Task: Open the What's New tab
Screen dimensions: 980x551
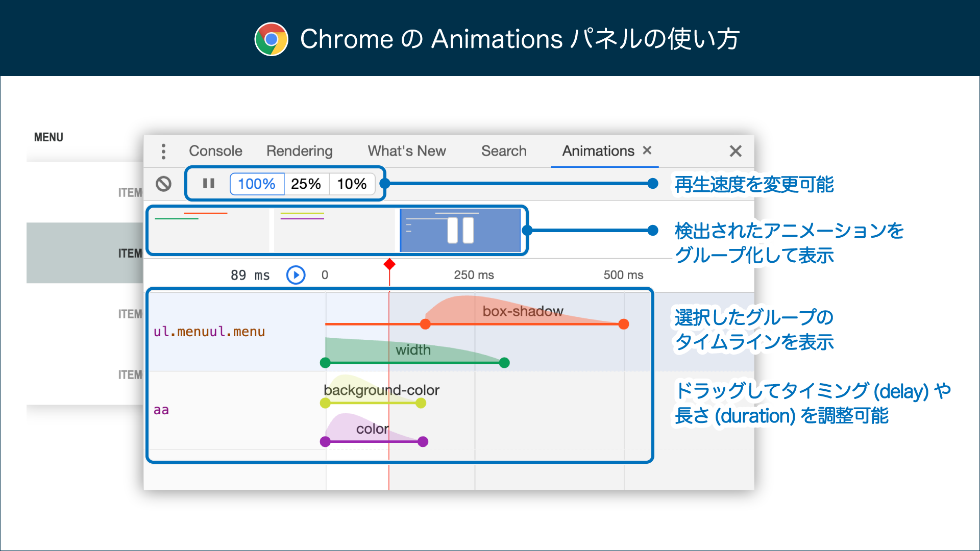Action: click(407, 151)
